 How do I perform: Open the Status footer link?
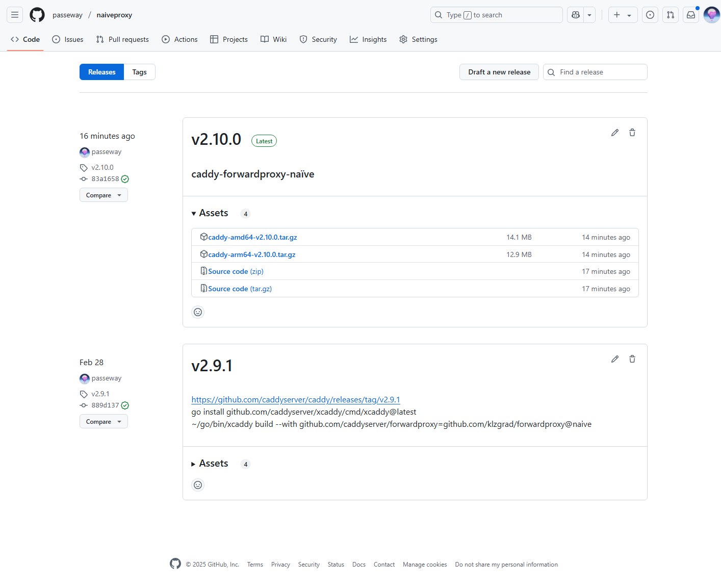point(336,565)
